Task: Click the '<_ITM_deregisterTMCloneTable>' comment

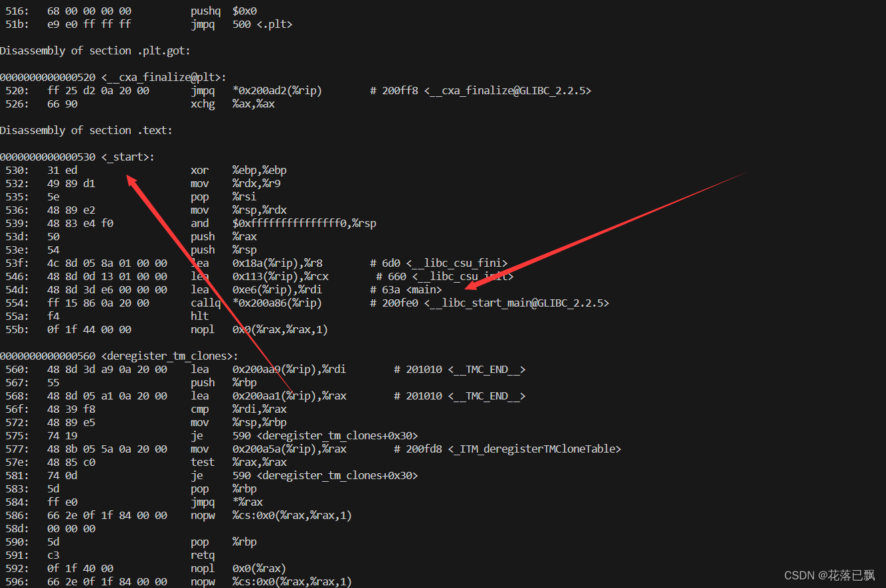Action: pos(535,449)
